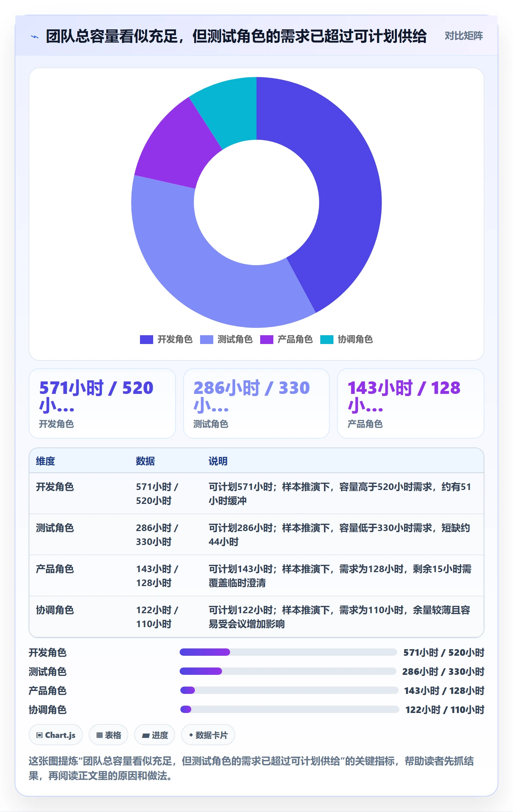This screenshot has width=513, height=812.
Task: Click the 开发角色 progress row label
Action: pos(48,652)
